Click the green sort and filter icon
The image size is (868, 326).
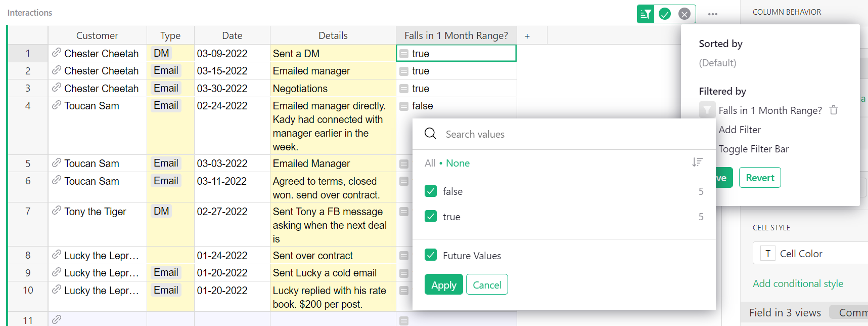646,14
